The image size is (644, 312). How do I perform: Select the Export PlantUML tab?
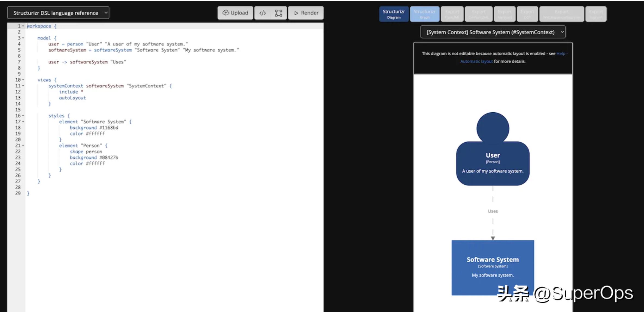[x=452, y=14]
